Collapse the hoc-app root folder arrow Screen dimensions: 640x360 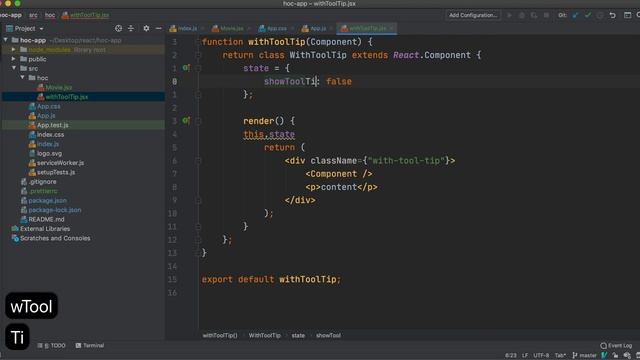pos(6,40)
